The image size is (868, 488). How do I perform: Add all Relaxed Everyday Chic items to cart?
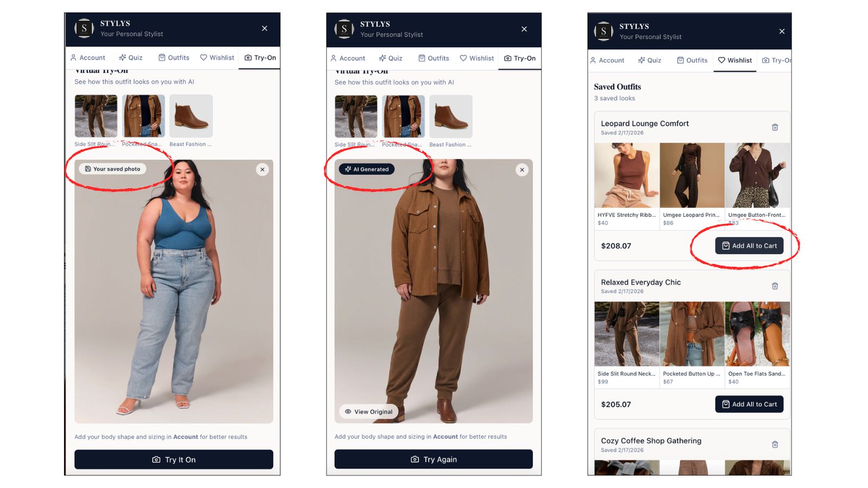(x=749, y=404)
